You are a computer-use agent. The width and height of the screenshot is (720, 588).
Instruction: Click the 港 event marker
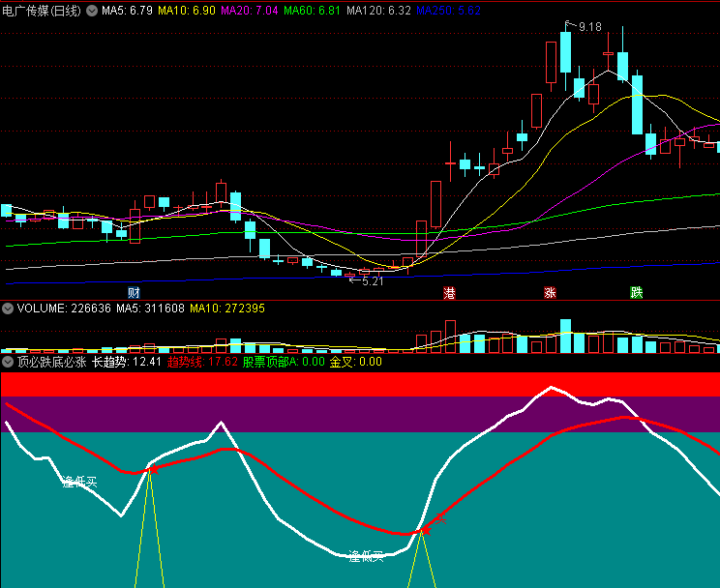pyautogui.click(x=449, y=292)
